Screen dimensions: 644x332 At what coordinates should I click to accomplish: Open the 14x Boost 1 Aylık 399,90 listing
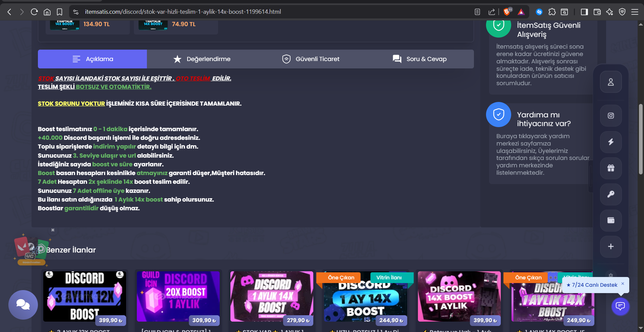click(x=459, y=296)
